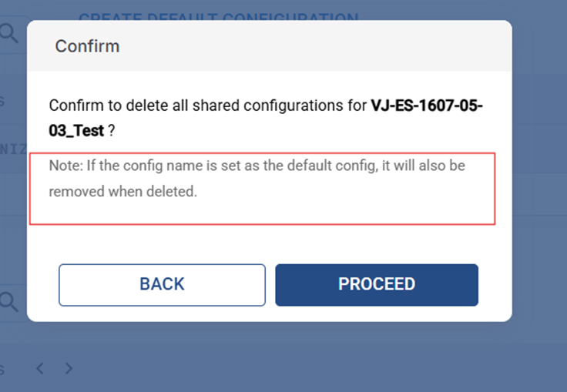
Task: Go to the previous page with left chevron
Action: click(x=40, y=369)
